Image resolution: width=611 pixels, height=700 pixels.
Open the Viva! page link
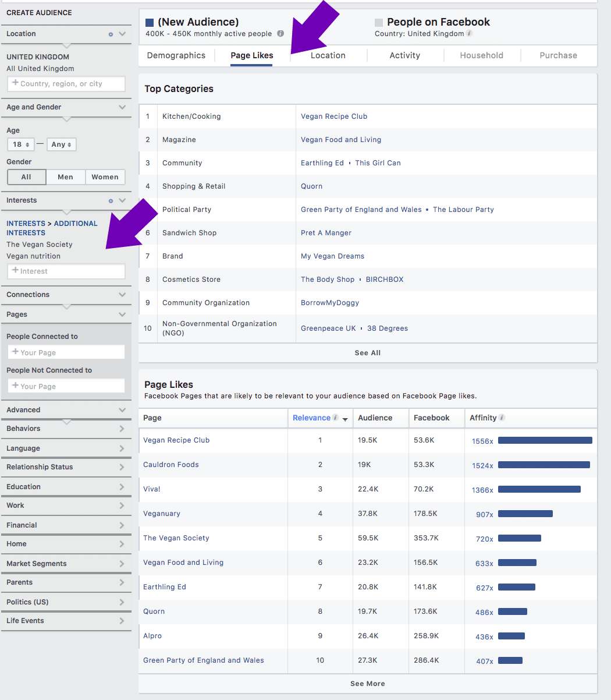[x=152, y=489]
